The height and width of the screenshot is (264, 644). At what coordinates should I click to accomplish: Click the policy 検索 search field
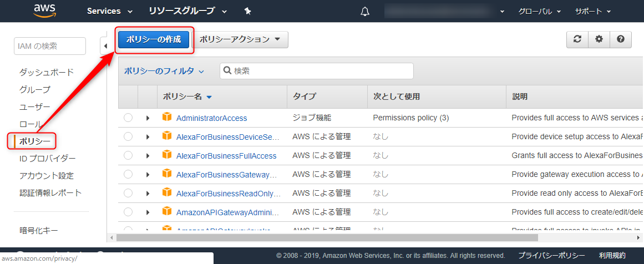[317, 71]
